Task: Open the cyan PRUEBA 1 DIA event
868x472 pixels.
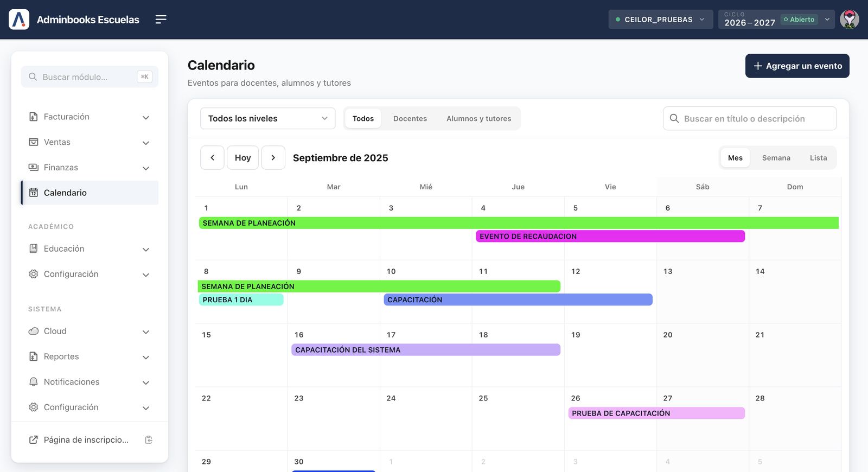Action: click(x=241, y=299)
